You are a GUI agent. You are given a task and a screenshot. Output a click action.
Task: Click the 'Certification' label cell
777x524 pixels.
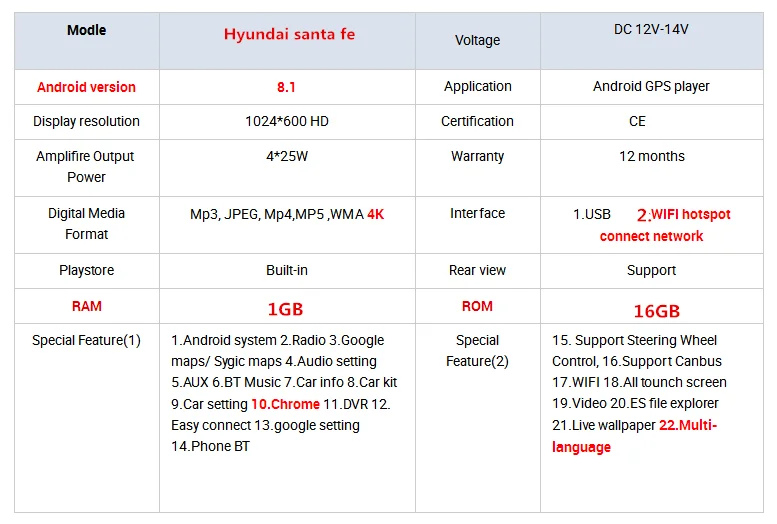click(x=478, y=121)
